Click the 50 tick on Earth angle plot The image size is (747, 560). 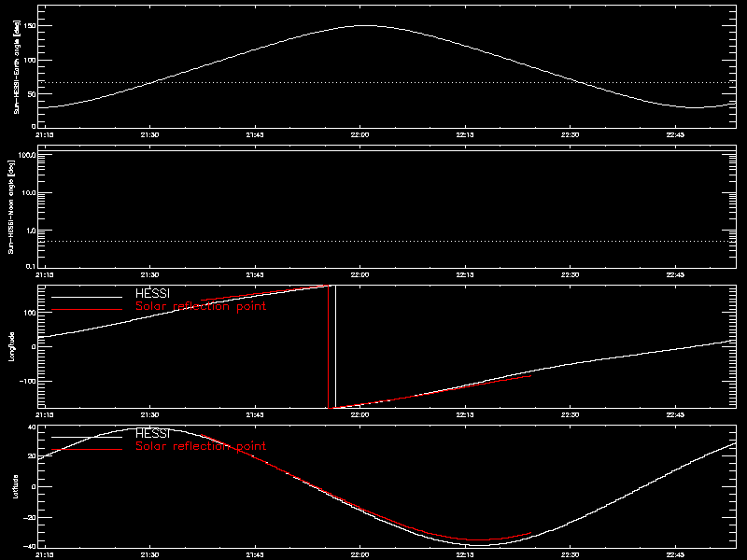coord(32,94)
